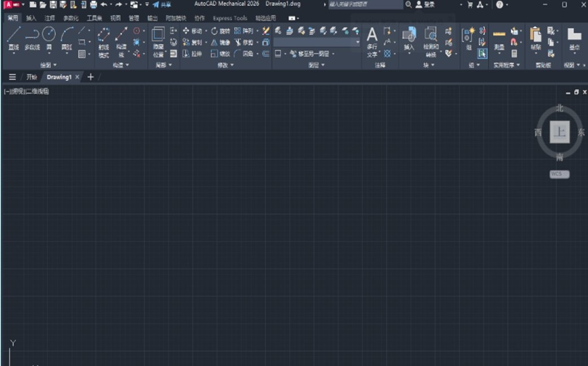Expand the 修改 panel flyout
The image size is (588, 366).
[225, 65]
